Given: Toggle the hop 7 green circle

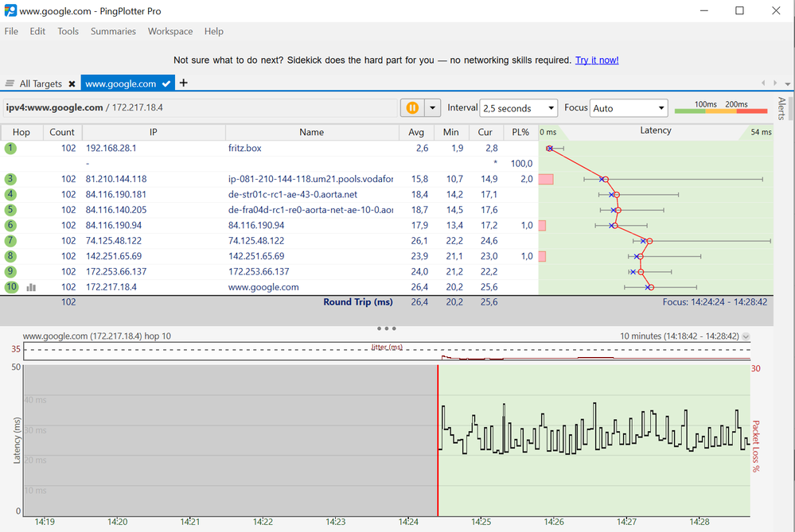Looking at the screenshot, I should coord(10,241).
